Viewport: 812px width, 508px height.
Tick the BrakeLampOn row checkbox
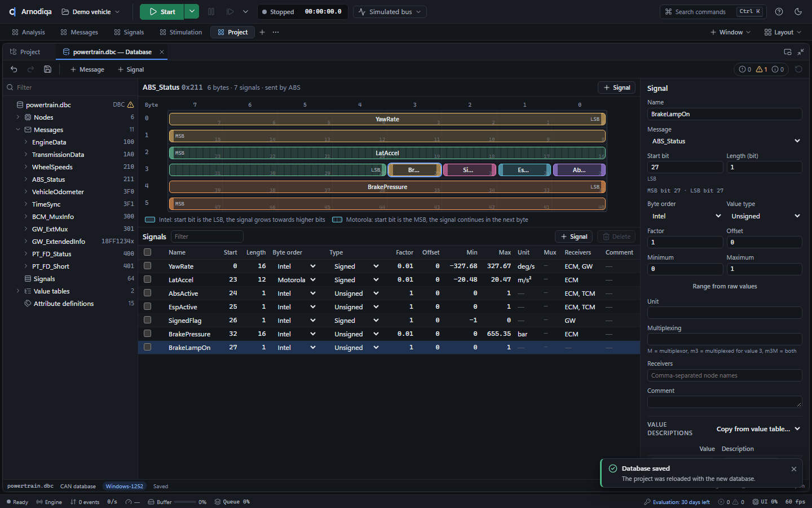148,347
